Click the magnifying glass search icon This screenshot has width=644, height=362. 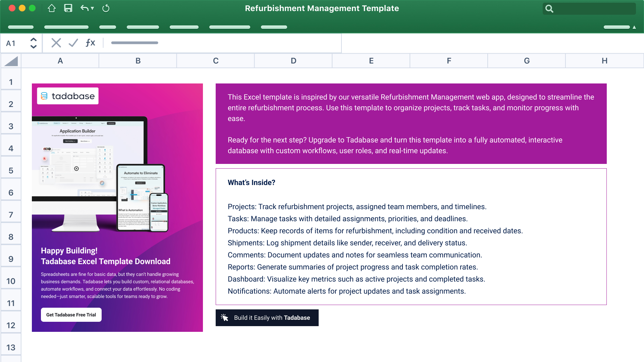(549, 9)
